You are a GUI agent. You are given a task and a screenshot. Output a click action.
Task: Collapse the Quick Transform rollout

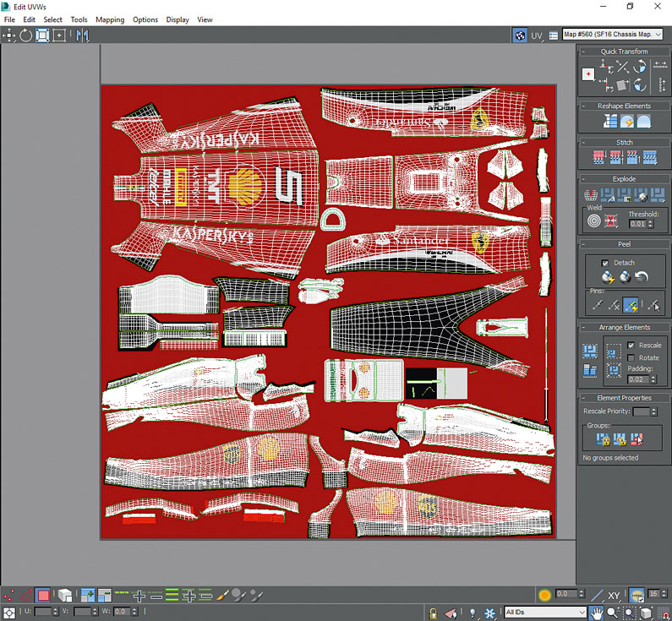pyautogui.click(x=583, y=52)
